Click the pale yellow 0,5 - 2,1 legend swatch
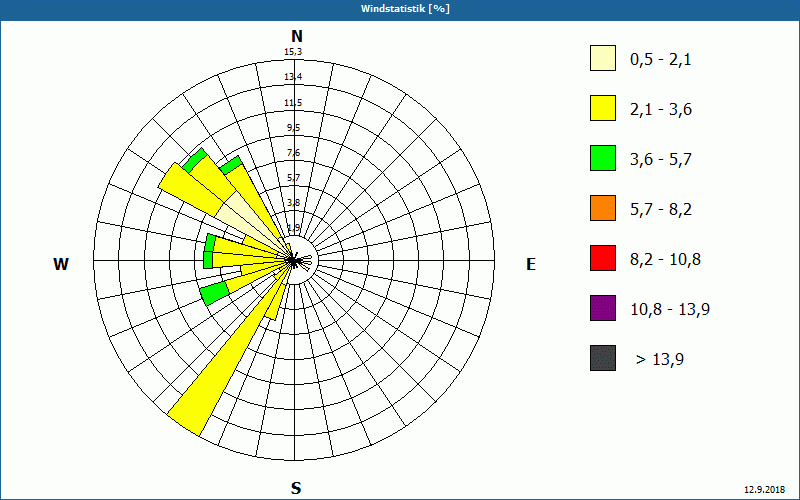800x500 pixels. click(x=603, y=58)
